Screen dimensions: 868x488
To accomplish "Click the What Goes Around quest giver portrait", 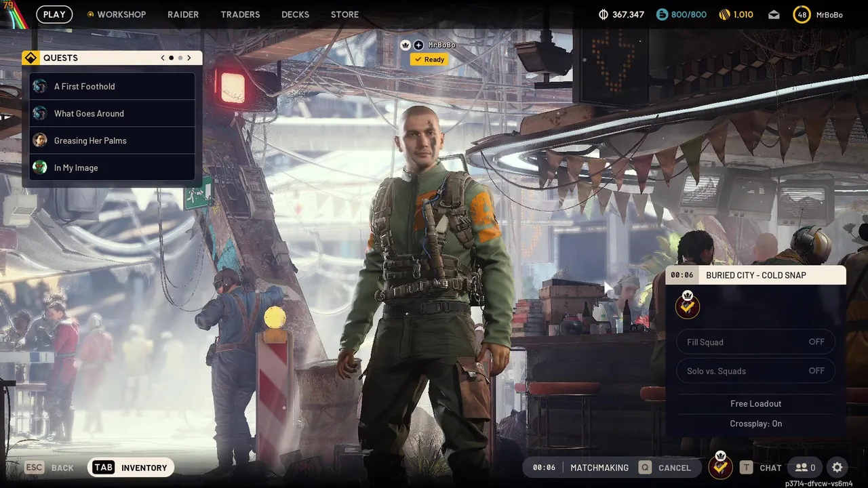I will [x=40, y=113].
